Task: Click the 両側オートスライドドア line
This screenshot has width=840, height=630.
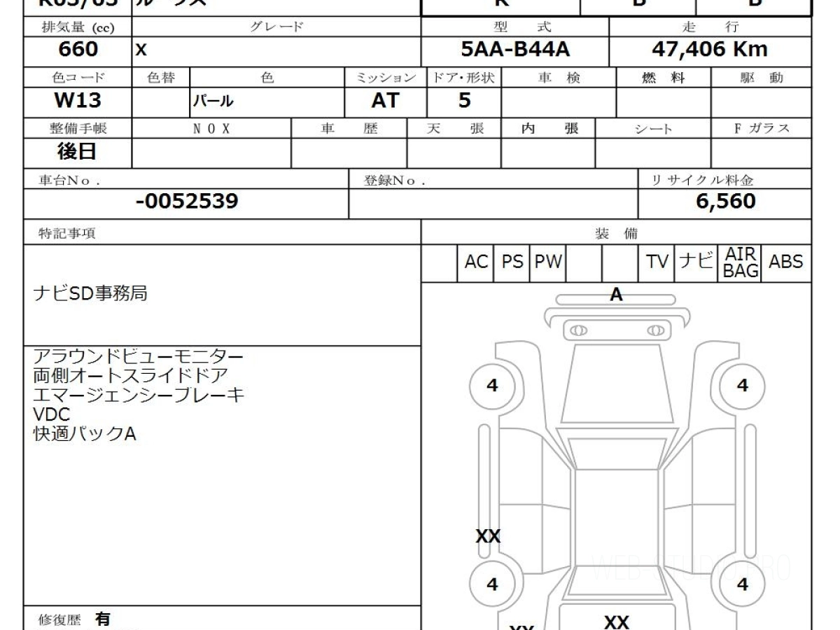Action: (130, 377)
